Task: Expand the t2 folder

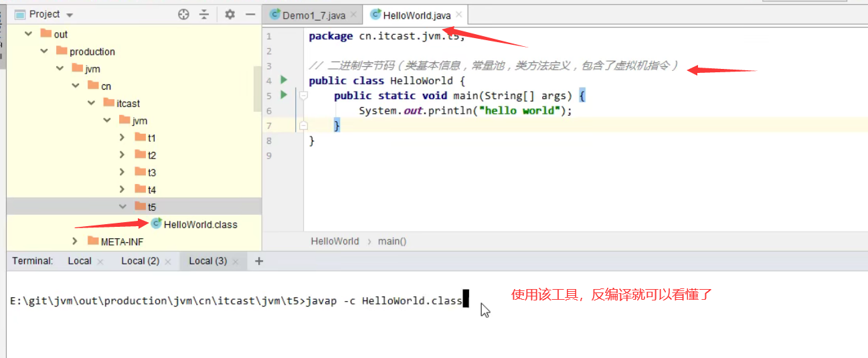Action: [122, 155]
